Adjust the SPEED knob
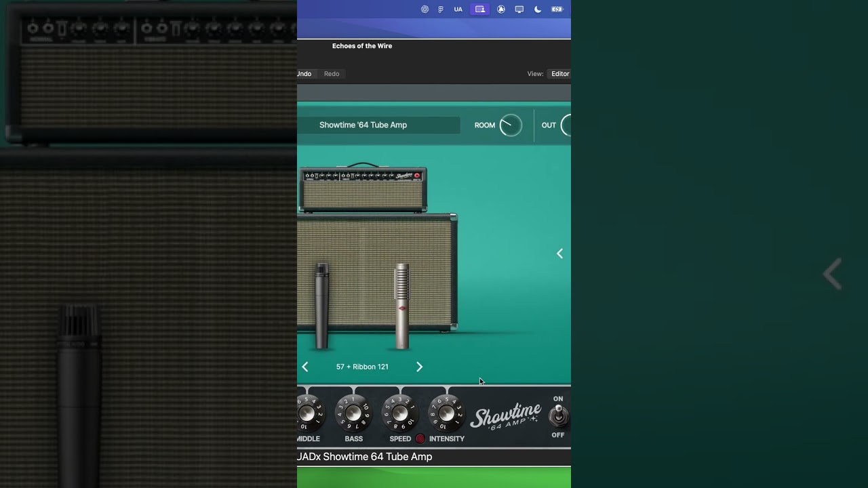This screenshot has height=488, width=868. (400, 413)
